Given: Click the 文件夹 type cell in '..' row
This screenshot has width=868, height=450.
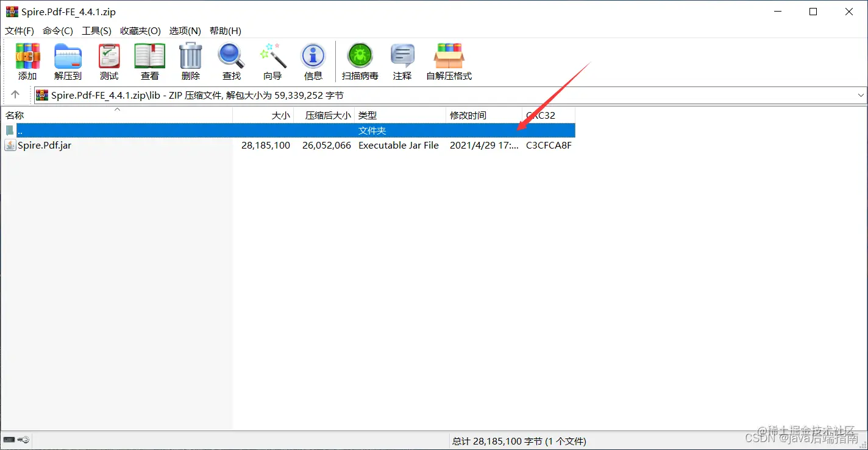Looking at the screenshot, I should pyautogui.click(x=372, y=130).
